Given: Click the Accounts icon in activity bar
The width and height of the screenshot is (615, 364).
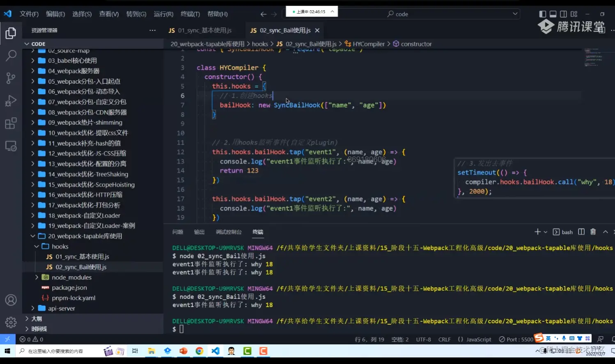Looking at the screenshot, I should click(11, 300).
